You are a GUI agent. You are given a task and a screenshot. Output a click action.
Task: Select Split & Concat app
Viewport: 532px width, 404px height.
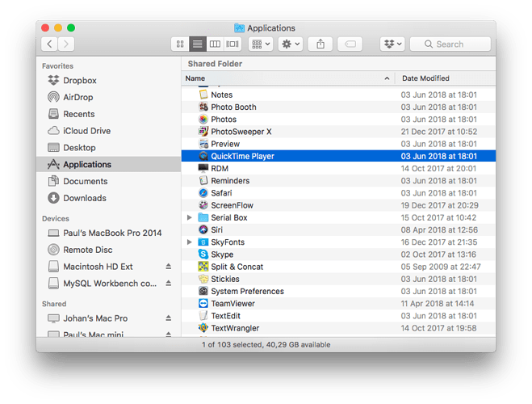pyautogui.click(x=338, y=267)
